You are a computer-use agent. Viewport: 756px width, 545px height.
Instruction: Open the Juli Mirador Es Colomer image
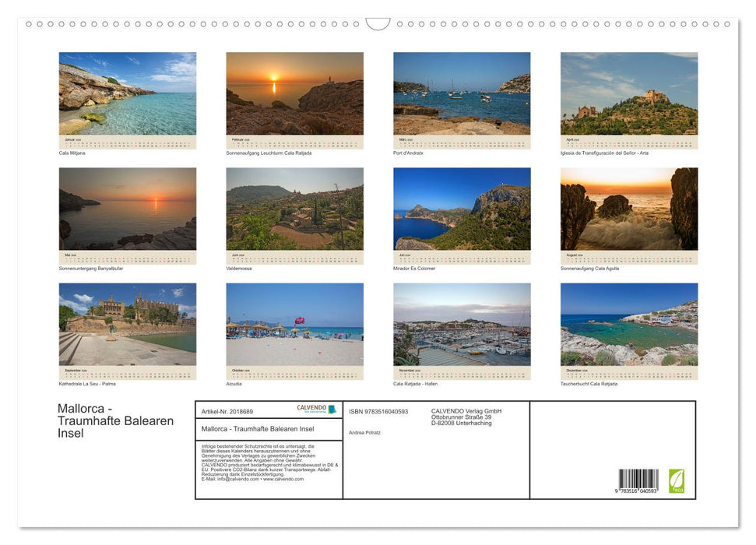tap(462, 206)
